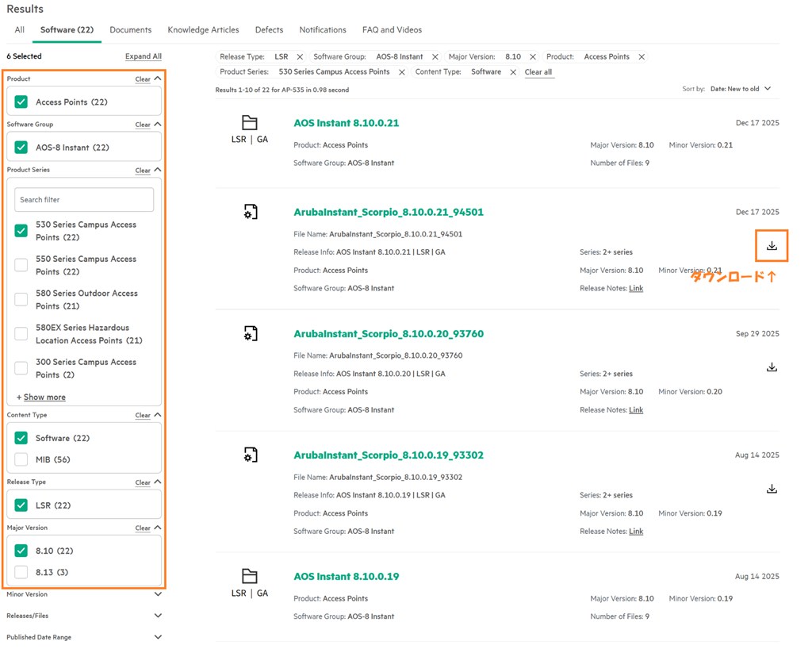
Task: Click the AOS Instant 8.10.0.21 folder icon
Action: click(x=250, y=123)
